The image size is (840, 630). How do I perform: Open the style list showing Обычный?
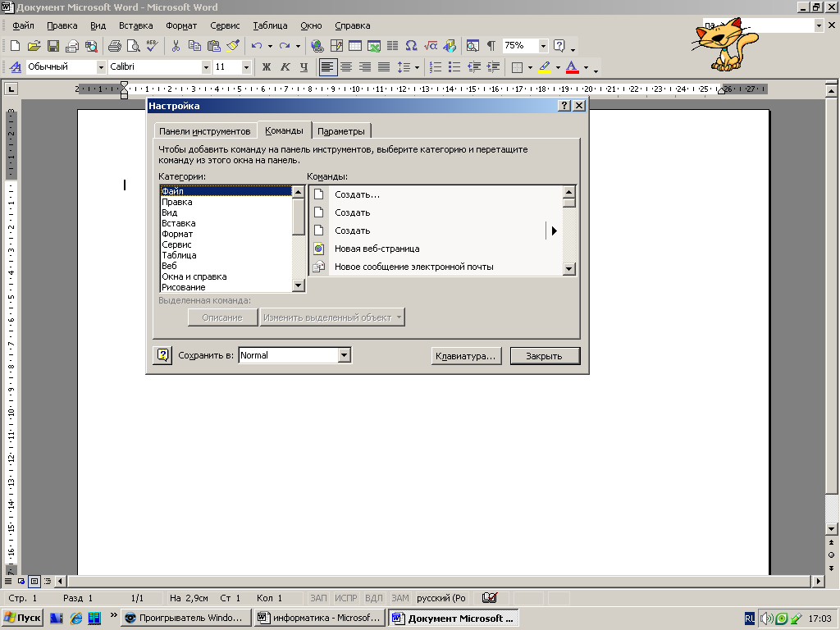tap(101, 67)
